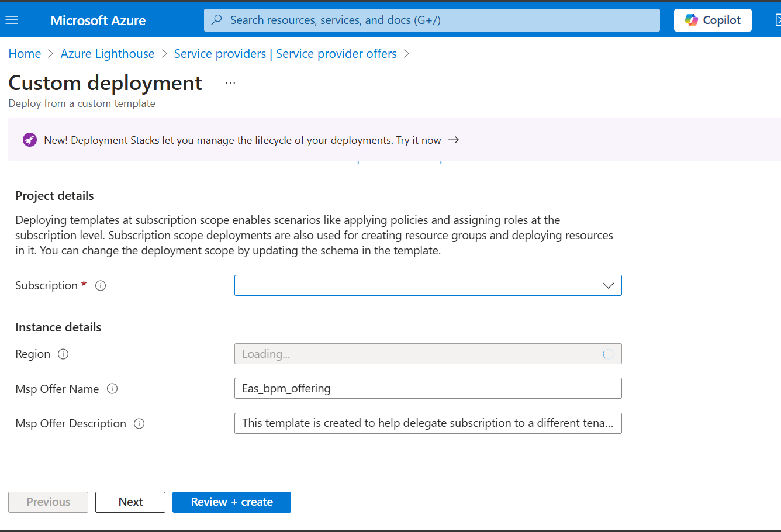This screenshot has height=532, width=781.
Task: Click Review + create button
Action: pyautogui.click(x=231, y=502)
